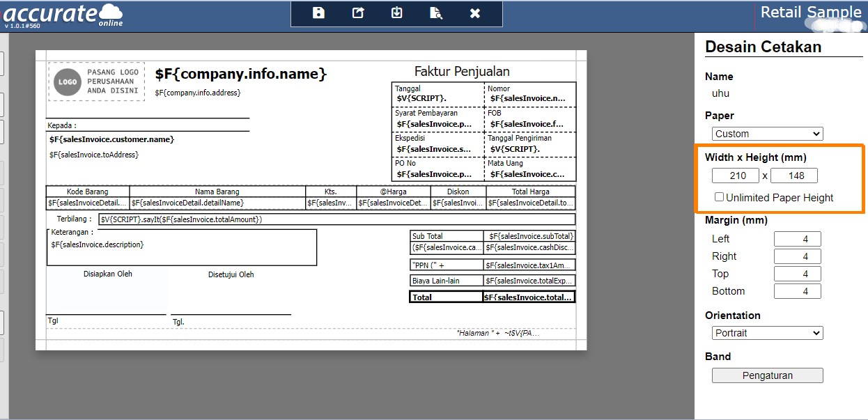The width and height of the screenshot is (868, 420).
Task: Select the 'Terbilang :' label
Action: pyautogui.click(x=75, y=219)
